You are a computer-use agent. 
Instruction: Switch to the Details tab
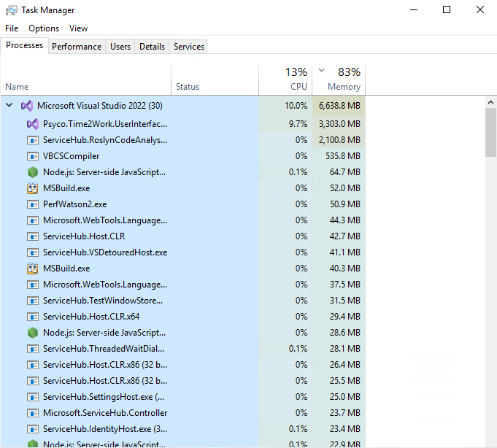152,47
